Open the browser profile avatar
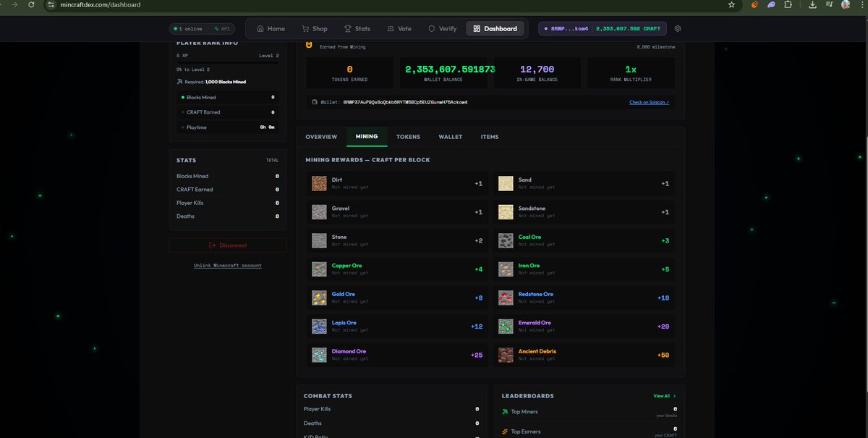Viewport: 868px width, 438px height. pos(845,4)
